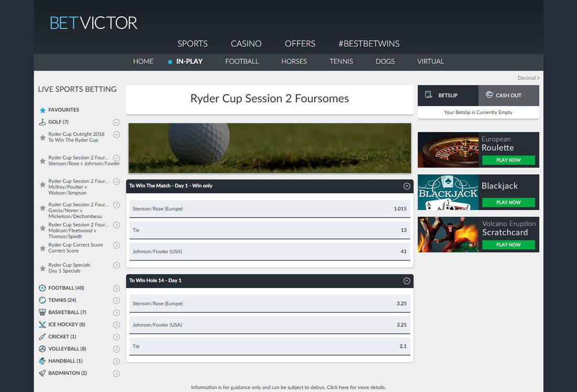
Task: Expand the Badminton (2) chevron
Action: coord(116,373)
